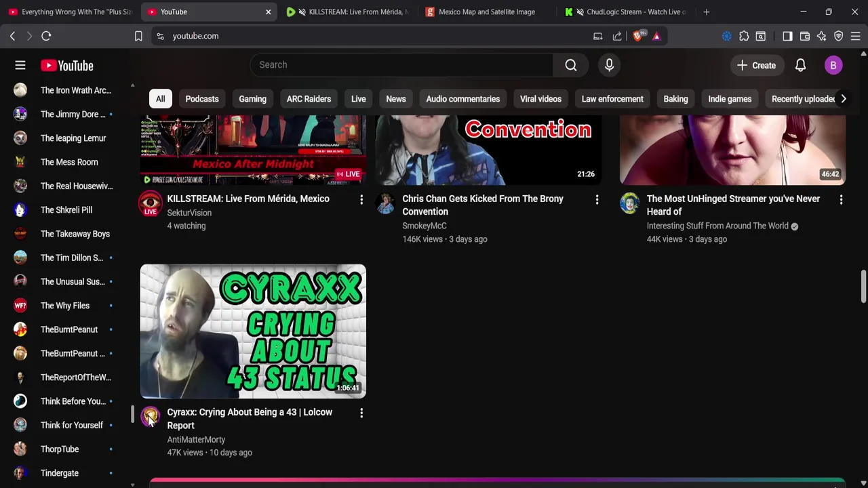868x488 pixels.
Task: Play the Convention video thumbnail
Action: pos(488,150)
